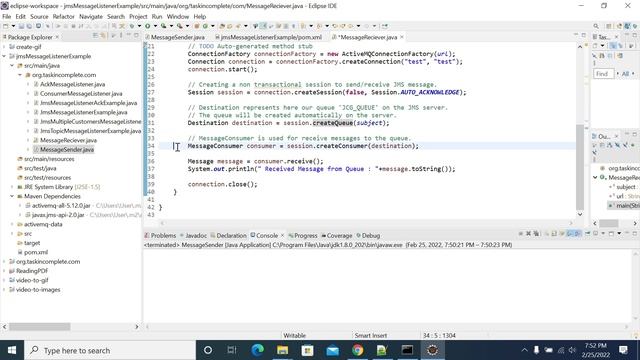Toggle Categorized mode in Task List toolbar
This screenshot has width=640, height=360.
[x=613, y=46]
